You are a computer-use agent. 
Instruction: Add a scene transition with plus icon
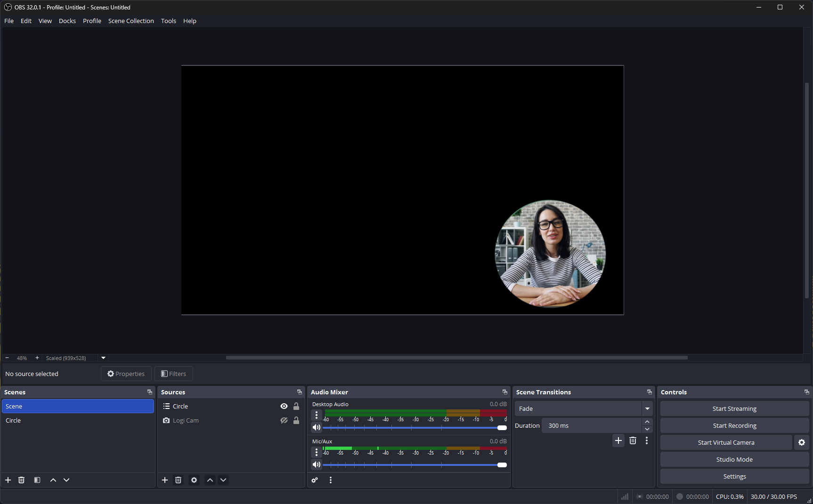click(x=618, y=440)
